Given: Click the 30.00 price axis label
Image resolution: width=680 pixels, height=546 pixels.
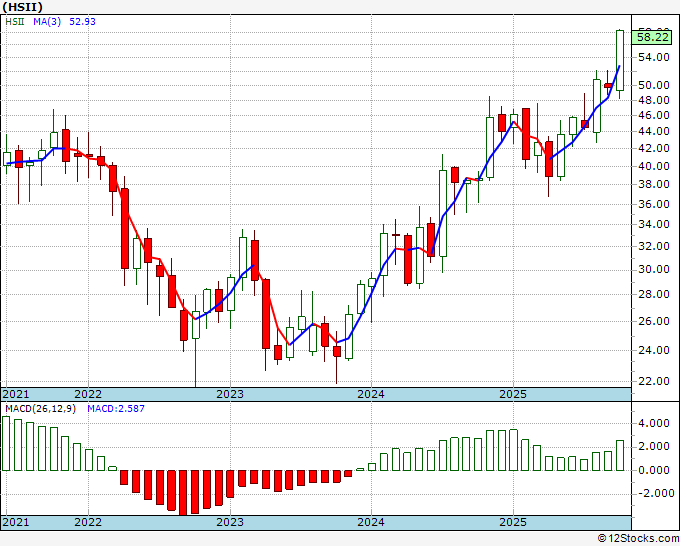Looking at the screenshot, I should click(653, 269).
